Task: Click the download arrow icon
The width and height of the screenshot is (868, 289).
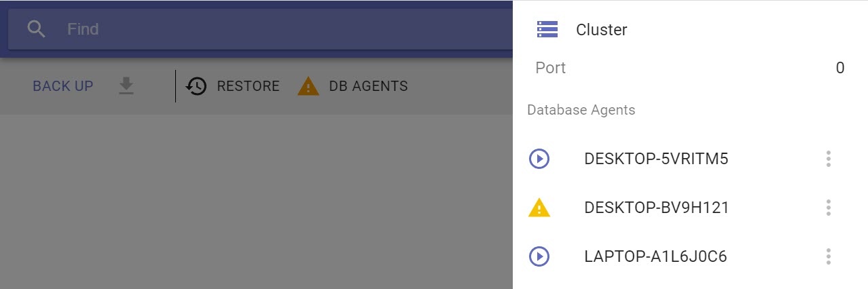Action: point(126,86)
